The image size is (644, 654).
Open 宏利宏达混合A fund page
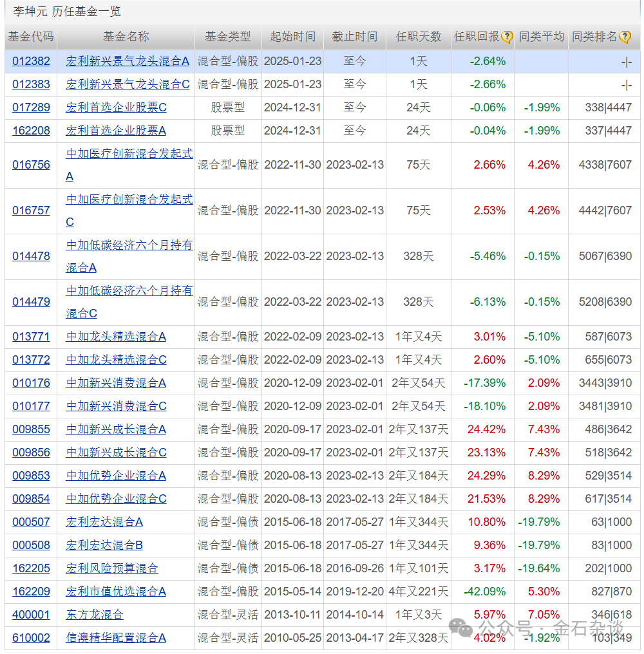click(104, 522)
